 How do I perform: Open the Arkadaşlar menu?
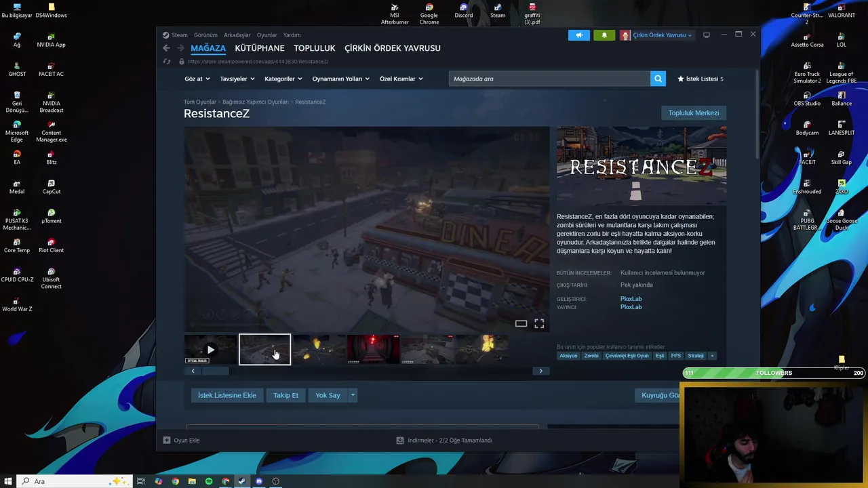pyautogui.click(x=237, y=35)
